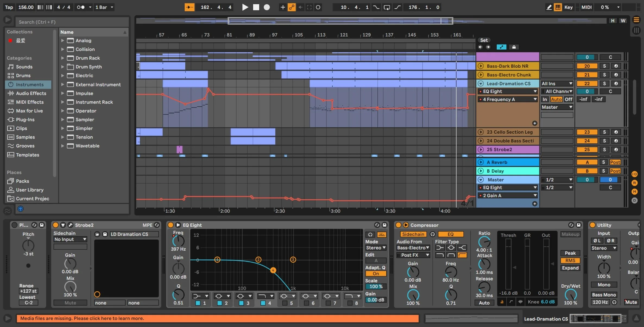Toggle the EQ Eight device activator
This screenshot has height=327, width=644.
pos(171,225)
